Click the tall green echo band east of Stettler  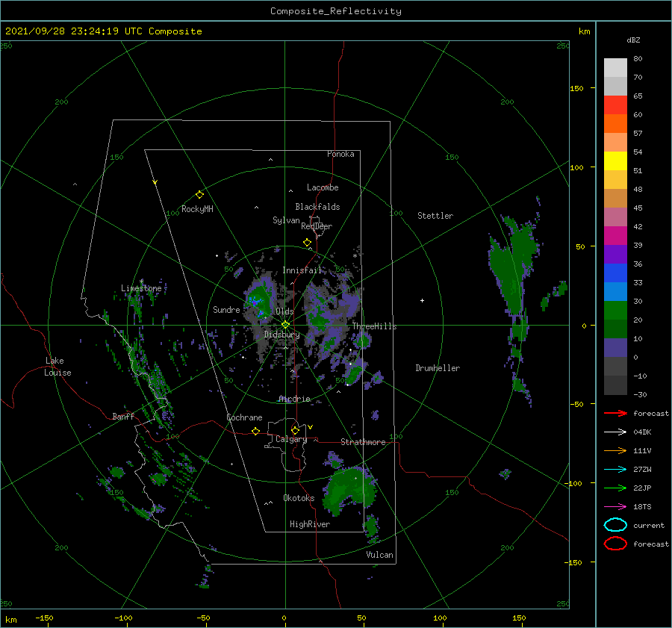pyautogui.click(x=514, y=266)
